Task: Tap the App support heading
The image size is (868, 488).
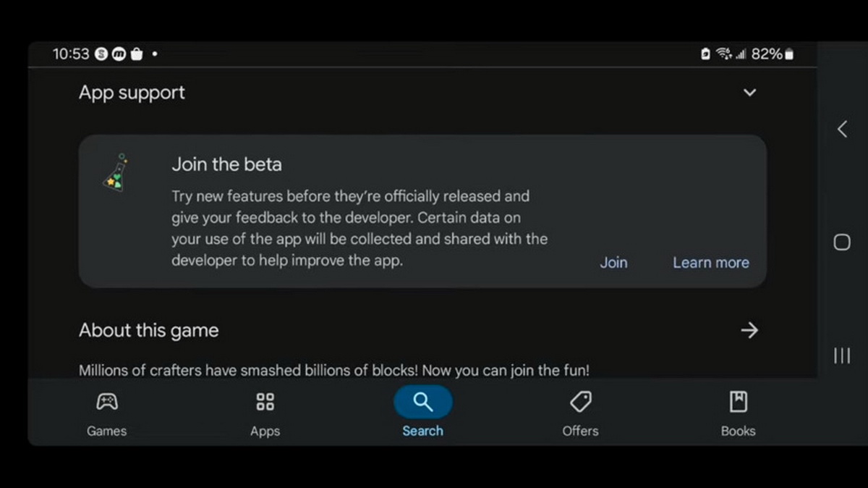Action: 132,93
